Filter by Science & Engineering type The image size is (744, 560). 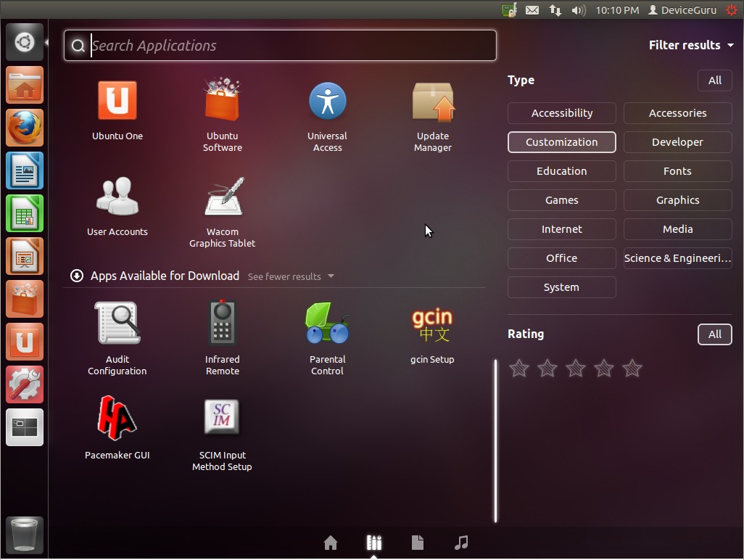coord(677,258)
